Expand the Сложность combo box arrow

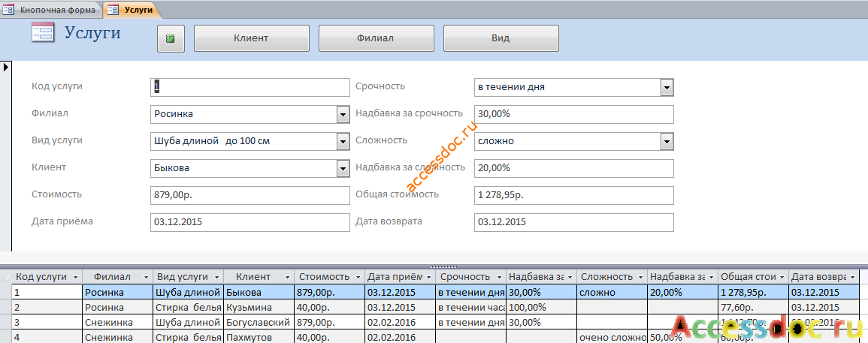[x=667, y=142]
